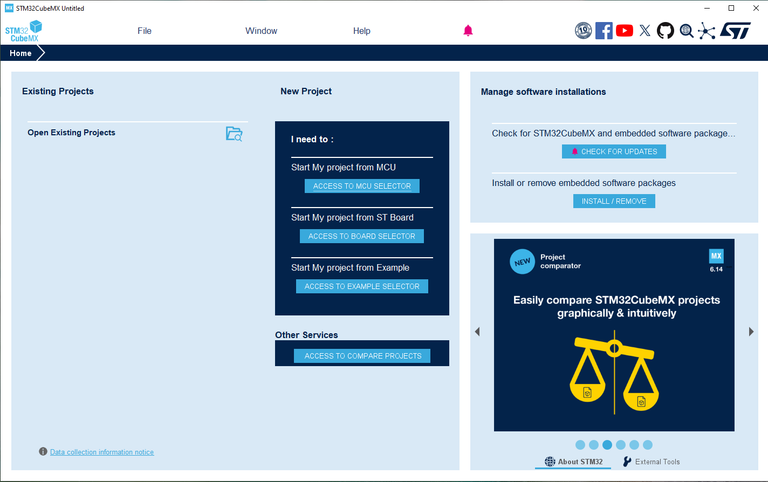Close the STM32CubeMX window

point(756,8)
